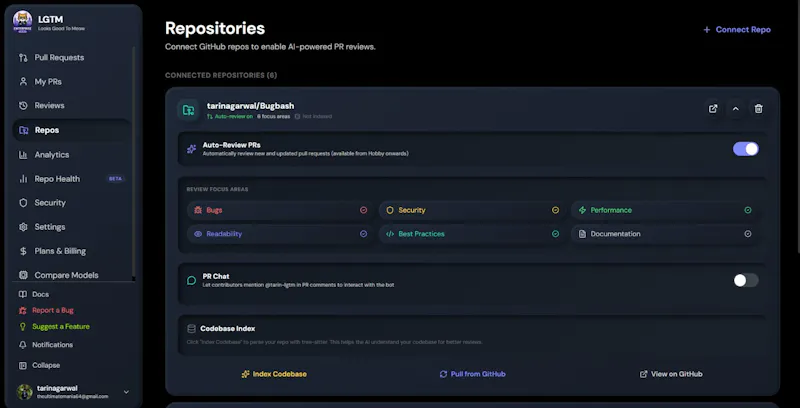Toggle the Performance focus area

[664, 210]
